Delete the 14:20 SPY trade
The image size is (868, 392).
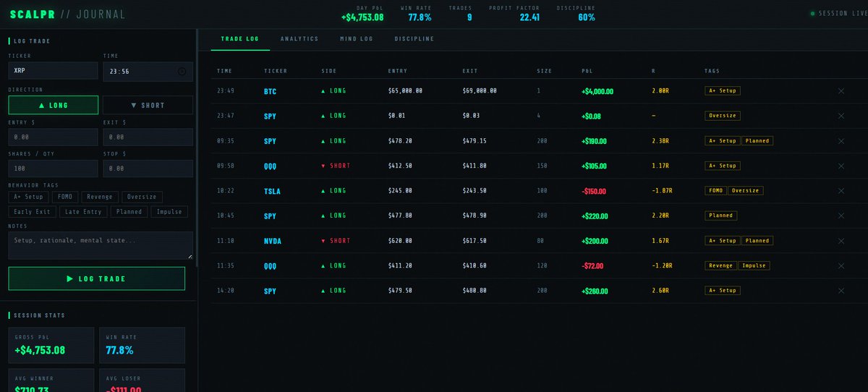pyautogui.click(x=841, y=291)
